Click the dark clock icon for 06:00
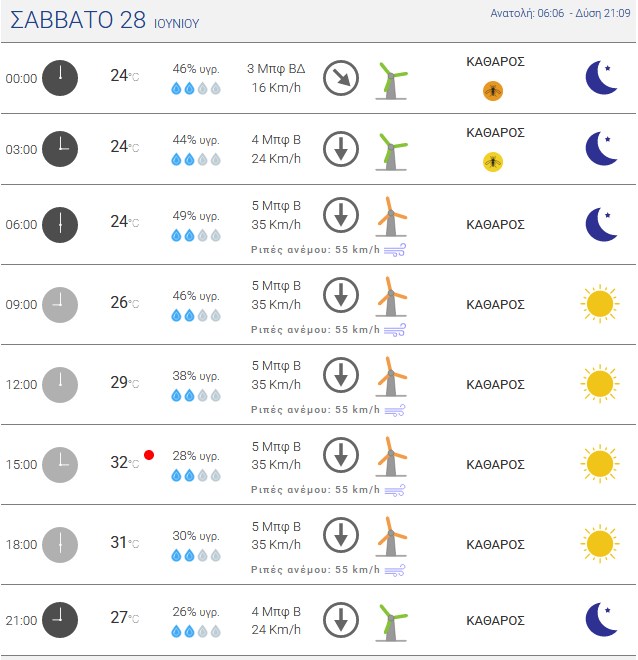Image resolution: width=638 pixels, height=660 pixels. pyautogui.click(x=60, y=225)
